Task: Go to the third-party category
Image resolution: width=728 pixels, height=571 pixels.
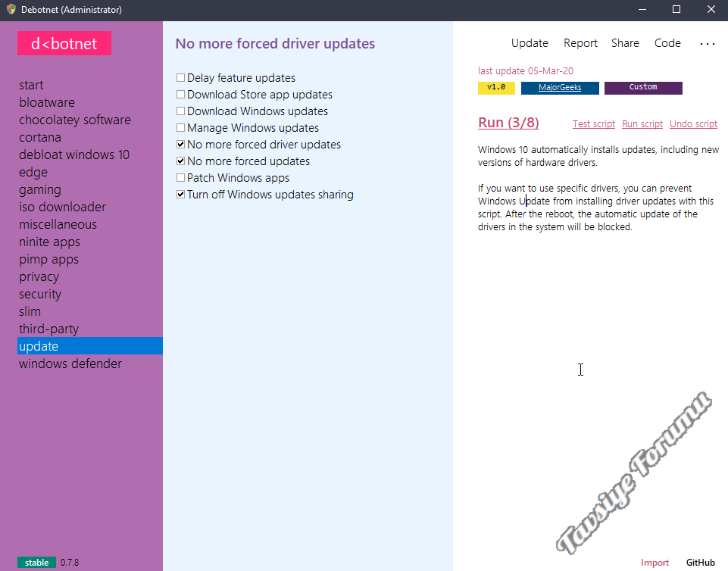Action: 48,329
